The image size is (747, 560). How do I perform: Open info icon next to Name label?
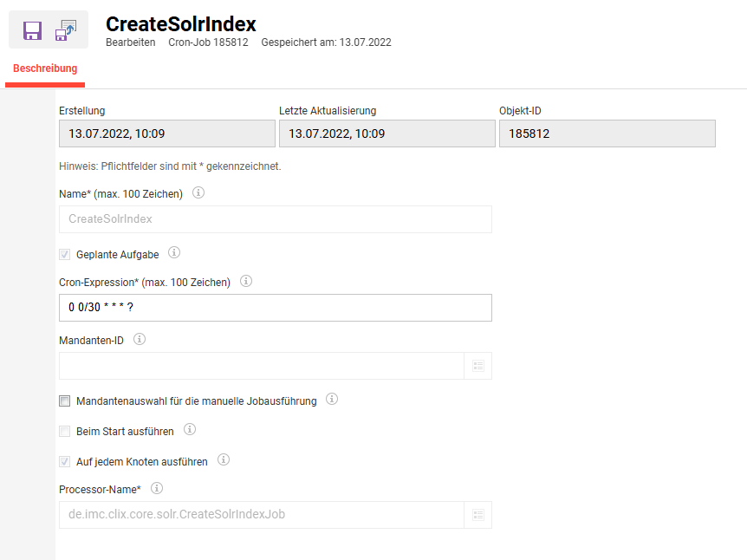pos(198,192)
